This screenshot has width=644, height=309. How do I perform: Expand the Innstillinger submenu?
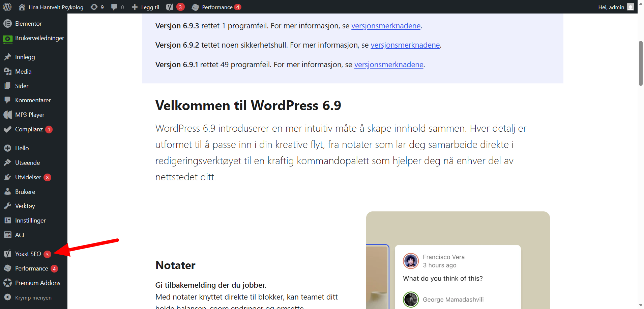[x=30, y=220]
